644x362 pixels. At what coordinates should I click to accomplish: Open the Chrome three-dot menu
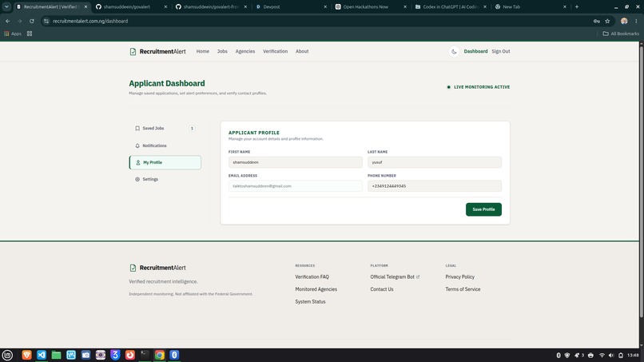click(x=636, y=21)
